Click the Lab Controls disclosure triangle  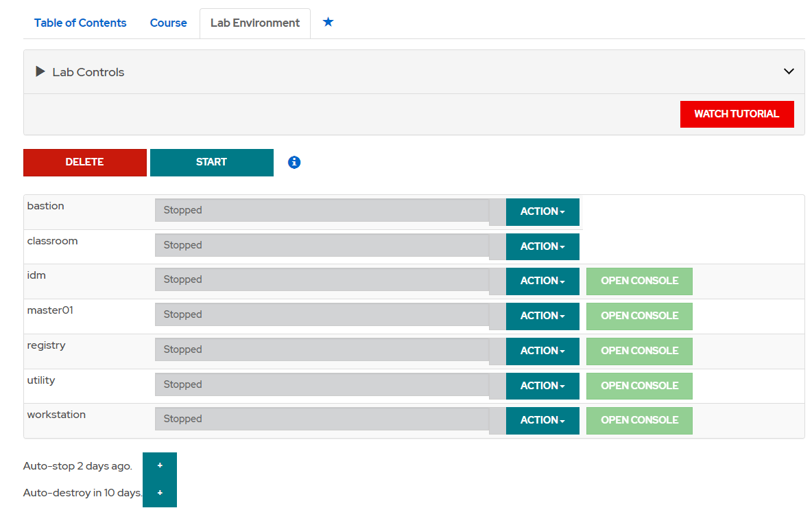click(40, 71)
